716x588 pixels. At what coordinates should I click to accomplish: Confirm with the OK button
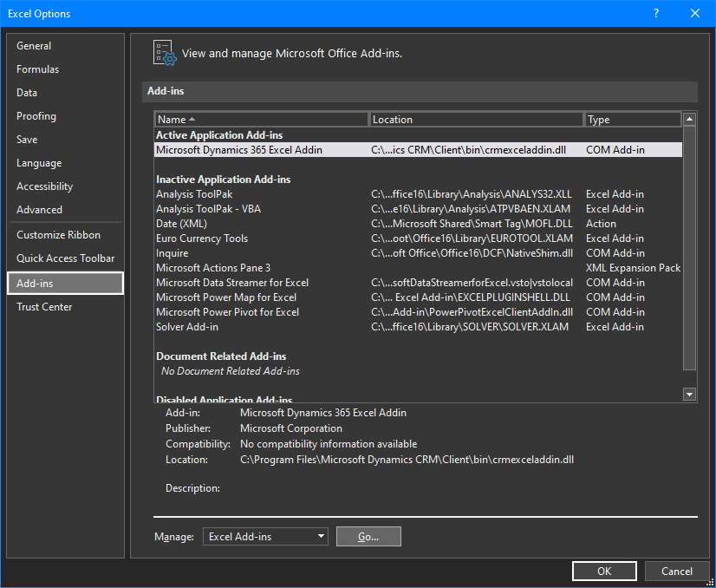tap(604, 572)
